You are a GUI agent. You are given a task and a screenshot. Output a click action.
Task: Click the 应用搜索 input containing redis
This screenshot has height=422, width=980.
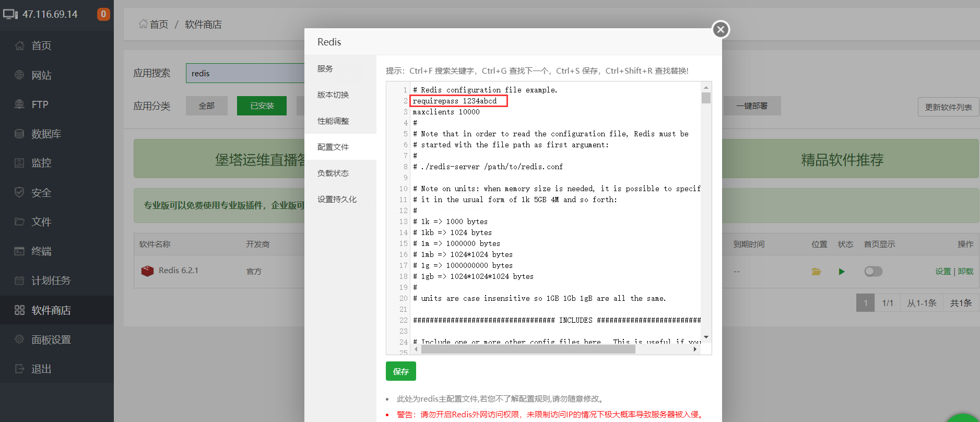245,73
